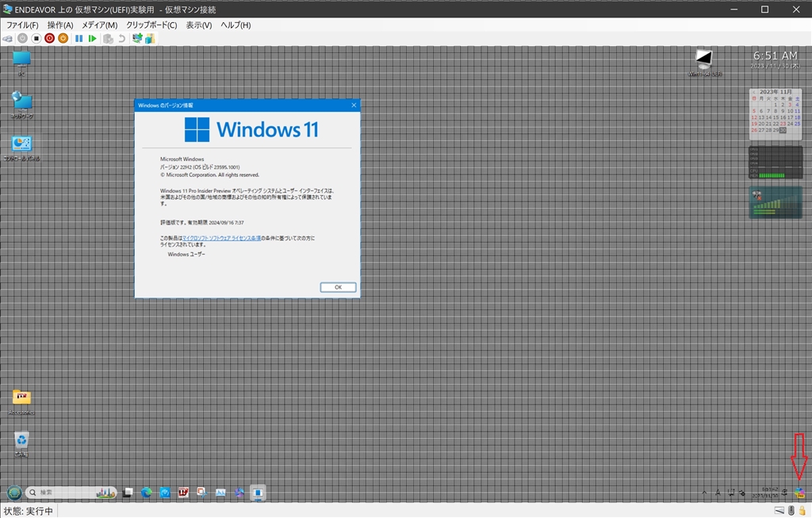Click the 6:51 AM clock gadget
Image resolution: width=812 pixels, height=518 pixels.
776,59
